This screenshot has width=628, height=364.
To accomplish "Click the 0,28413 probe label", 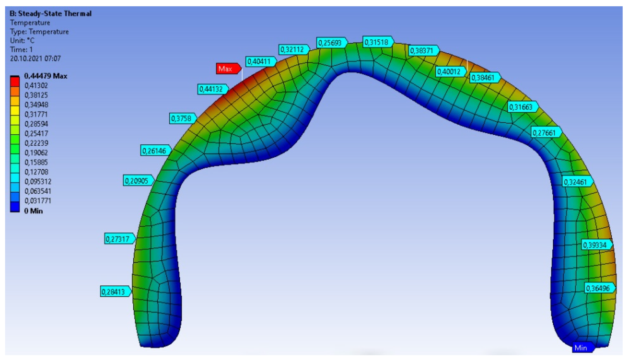I will [x=115, y=291].
